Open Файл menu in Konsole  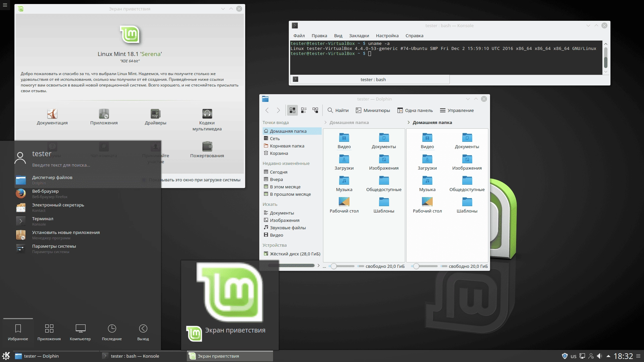pyautogui.click(x=299, y=36)
